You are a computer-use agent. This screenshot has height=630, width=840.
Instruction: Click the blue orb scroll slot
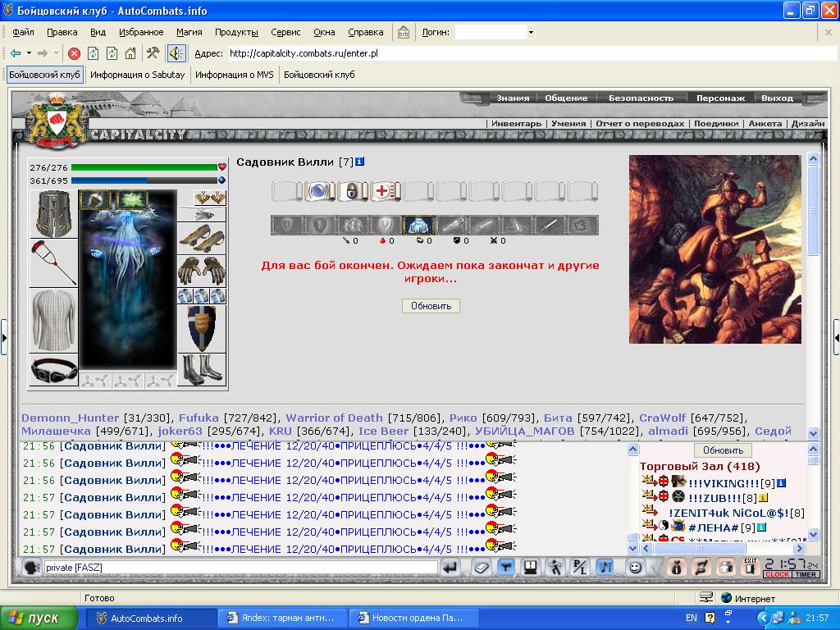[x=320, y=191]
